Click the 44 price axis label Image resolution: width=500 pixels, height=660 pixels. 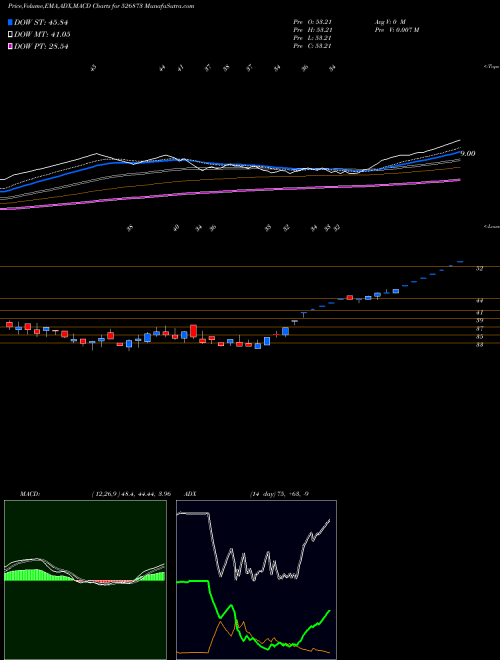(479, 301)
